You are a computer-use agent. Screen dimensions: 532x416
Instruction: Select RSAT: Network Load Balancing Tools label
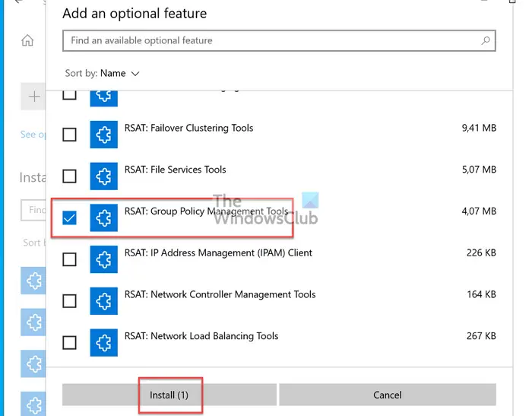(x=201, y=336)
